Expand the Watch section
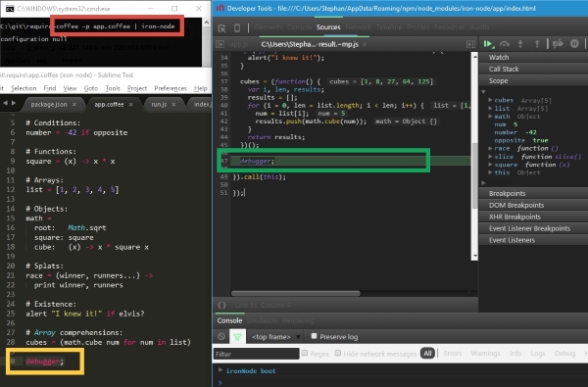The image size is (588, 387). coord(533,58)
